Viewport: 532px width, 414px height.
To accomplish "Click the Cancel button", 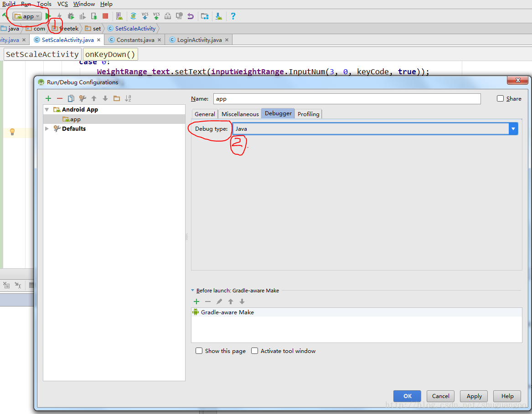I will point(440,396).
